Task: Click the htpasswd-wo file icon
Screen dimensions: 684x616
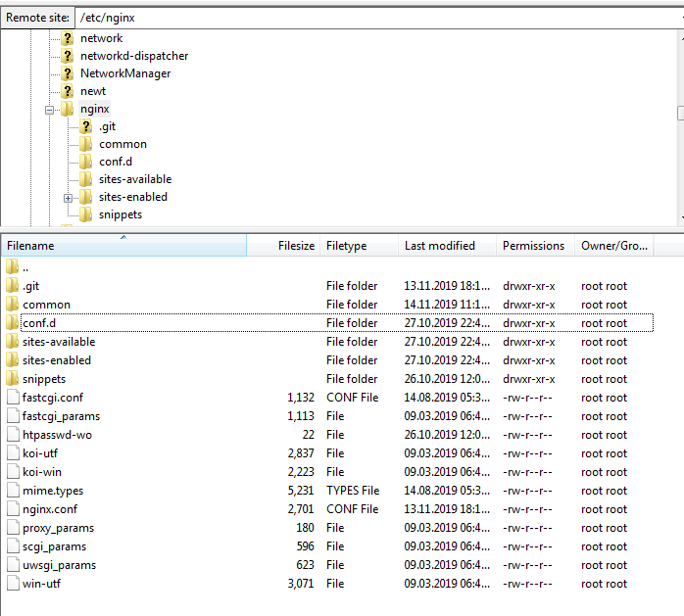Action: (13, 435)
